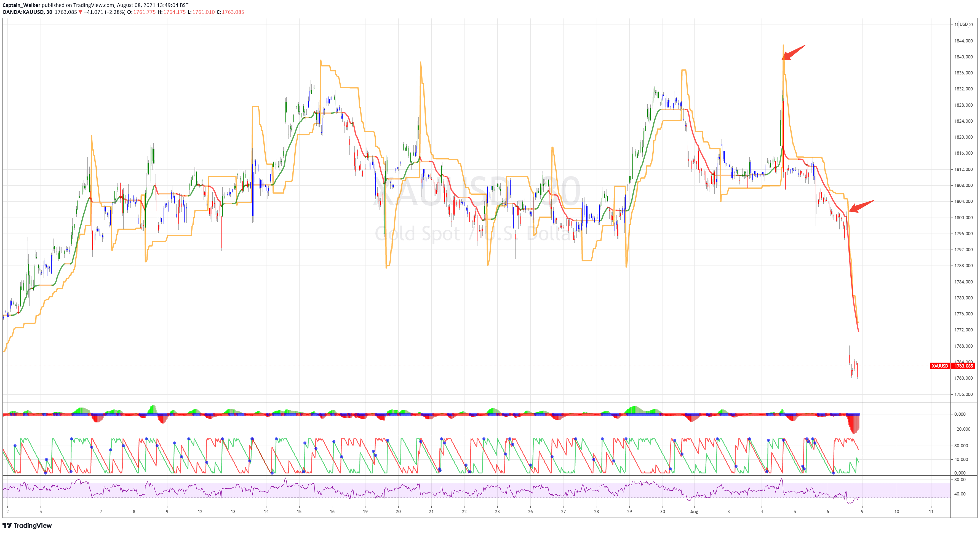Click the 1756.000 price axis label
This screenshot has height=533, width=980.
point(963,394)
